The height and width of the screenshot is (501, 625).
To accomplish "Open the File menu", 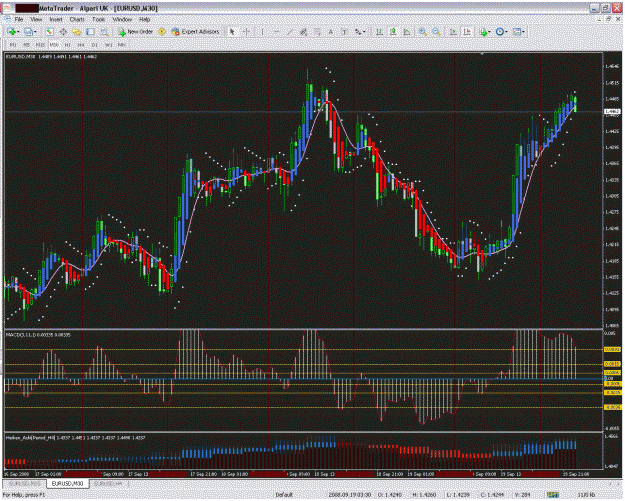I will point(19,19).
